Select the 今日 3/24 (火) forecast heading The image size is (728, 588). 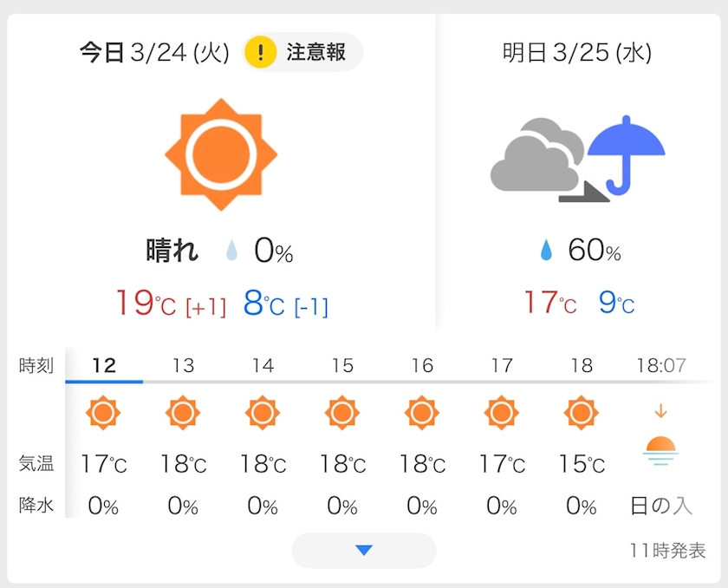click(x=154, y=53)
